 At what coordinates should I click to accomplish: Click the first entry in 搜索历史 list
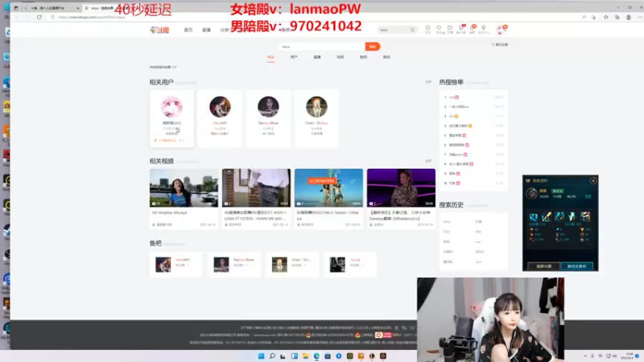pos(447,222)
